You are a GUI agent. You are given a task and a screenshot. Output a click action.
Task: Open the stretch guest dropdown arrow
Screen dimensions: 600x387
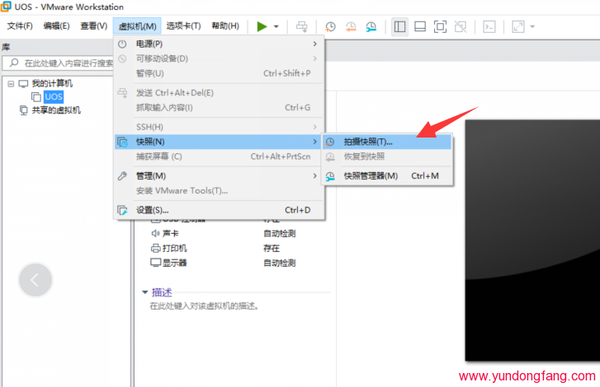532,26
